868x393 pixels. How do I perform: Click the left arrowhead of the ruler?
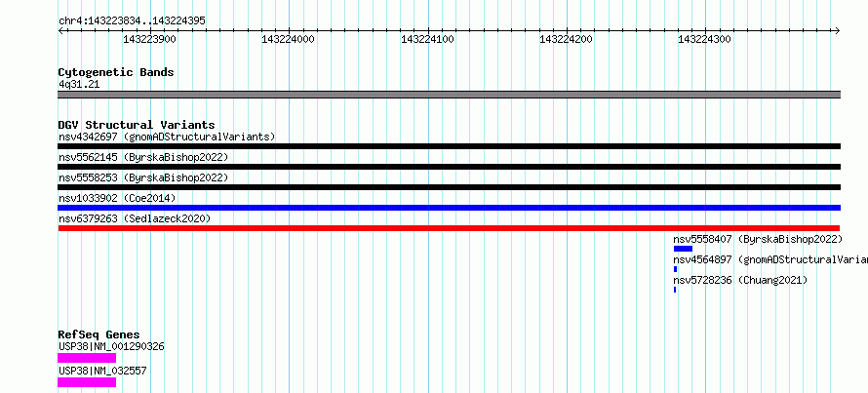[60, 30]
